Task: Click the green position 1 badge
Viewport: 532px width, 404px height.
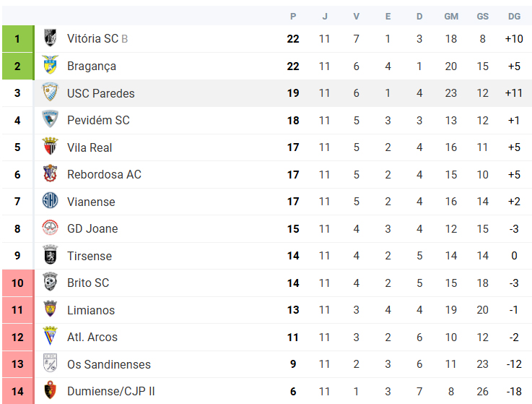Action: [x=18, y=39]
